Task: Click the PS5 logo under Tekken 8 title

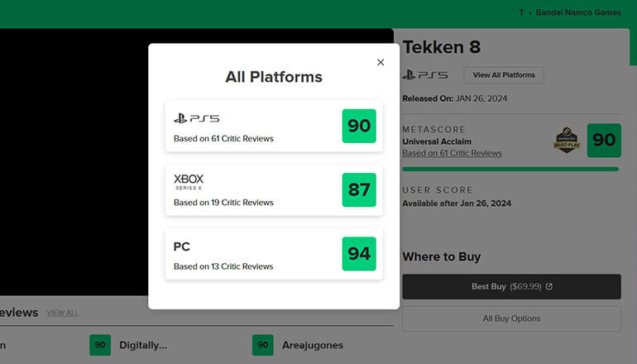Action: (x=425, y=75)
